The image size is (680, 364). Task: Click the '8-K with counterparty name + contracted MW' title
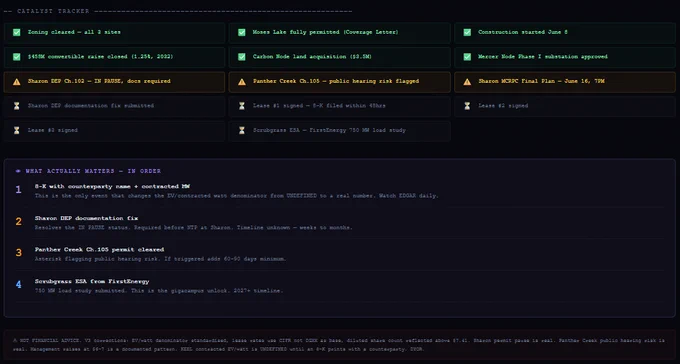click(x=112, y=186)
